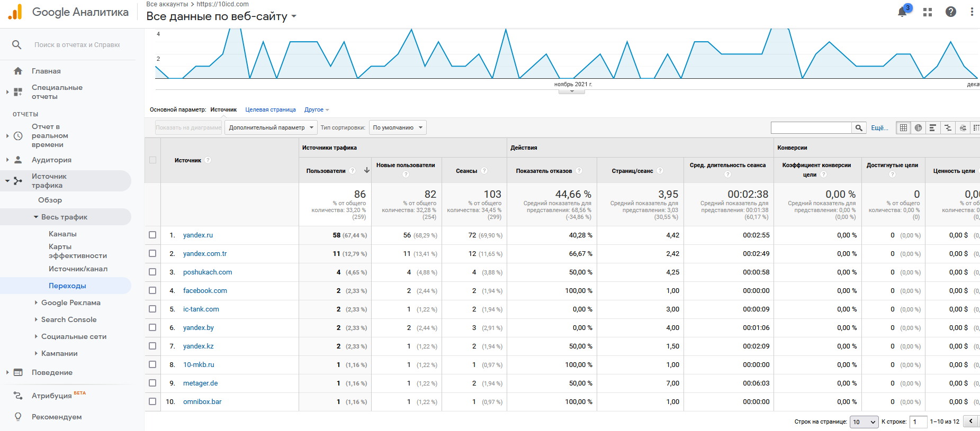
Task: Open the three-dot options menu
Action: pyautogui.click(x=972, y=12)
